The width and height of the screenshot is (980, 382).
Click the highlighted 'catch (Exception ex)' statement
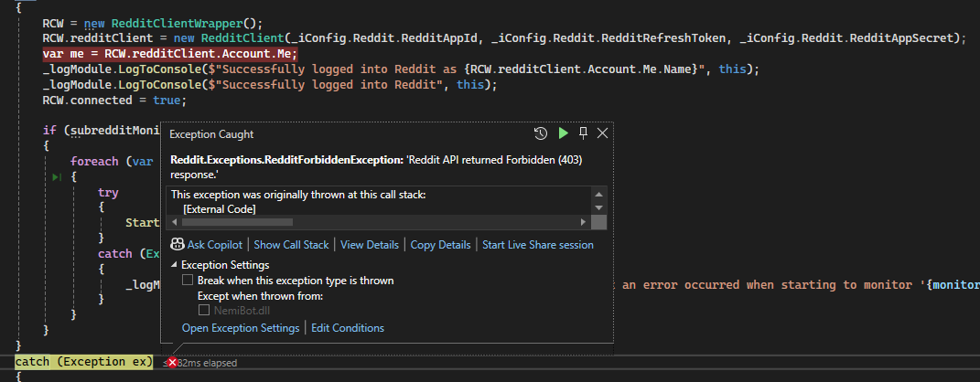click(84, 362)
